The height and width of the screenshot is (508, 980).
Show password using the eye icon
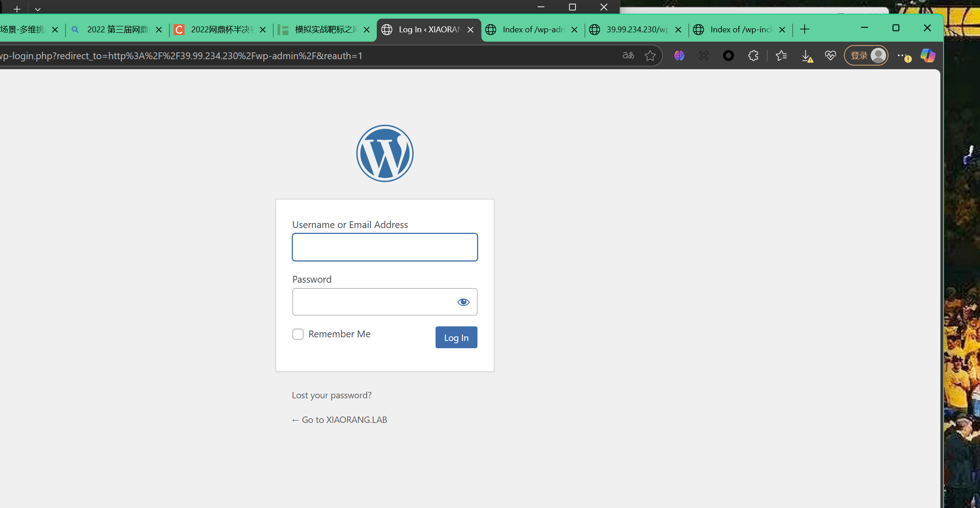[x=463, y=302]
